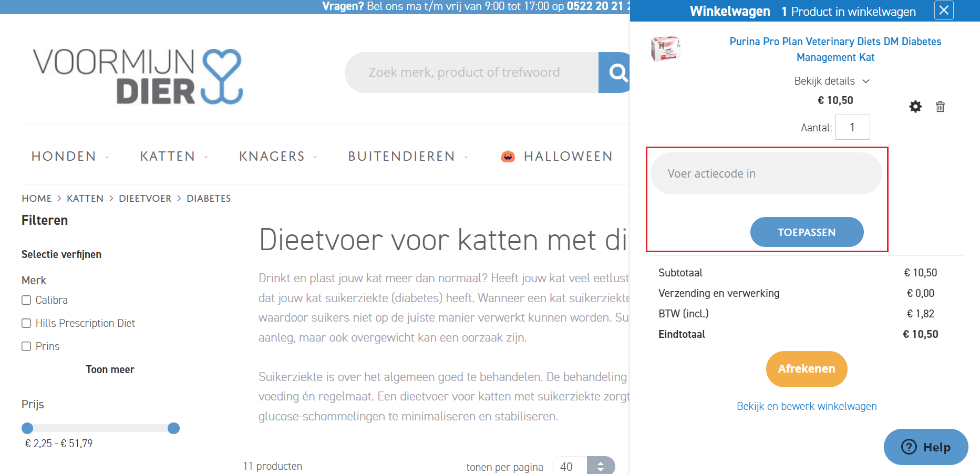Navigate to DIEETVOER in the breadcrumb
Screen dimensions: 980x474
pos(145,198)
